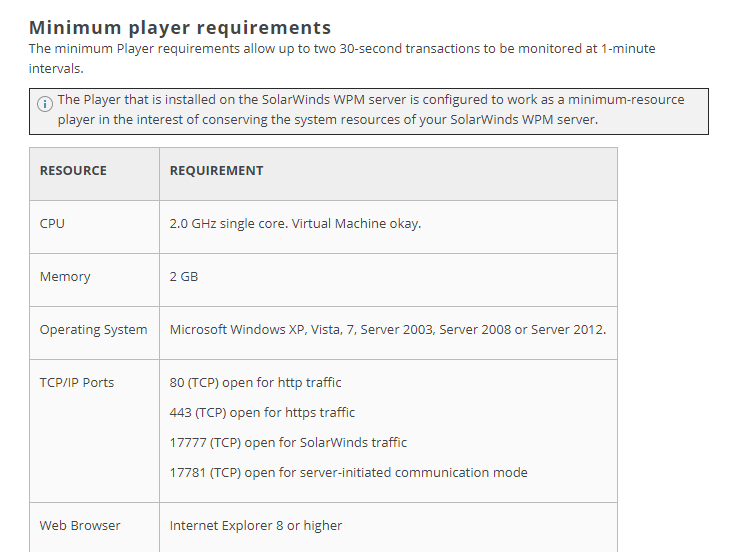Click the Operating System row label

93,330
